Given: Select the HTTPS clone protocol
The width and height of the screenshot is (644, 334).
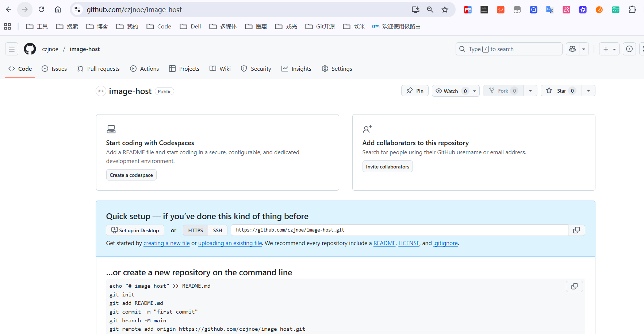Looking at the screenshot, I should click(x=195, y=230).
